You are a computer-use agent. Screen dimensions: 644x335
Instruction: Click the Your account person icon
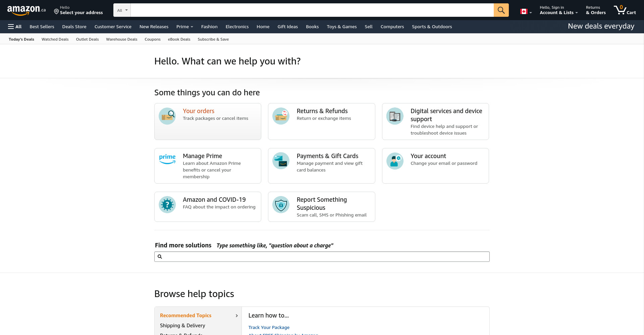[395, 161]
